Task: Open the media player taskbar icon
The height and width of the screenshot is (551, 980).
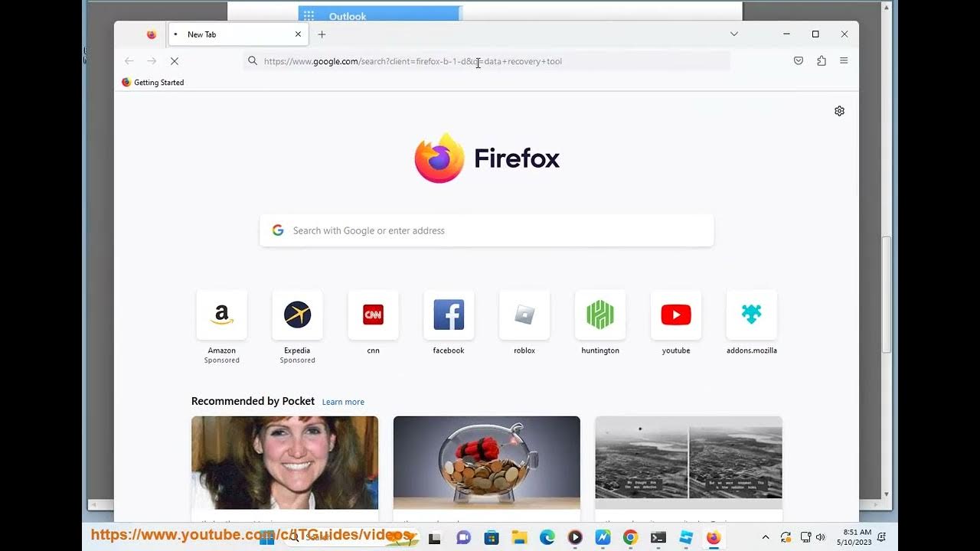Action: (575, 538)
